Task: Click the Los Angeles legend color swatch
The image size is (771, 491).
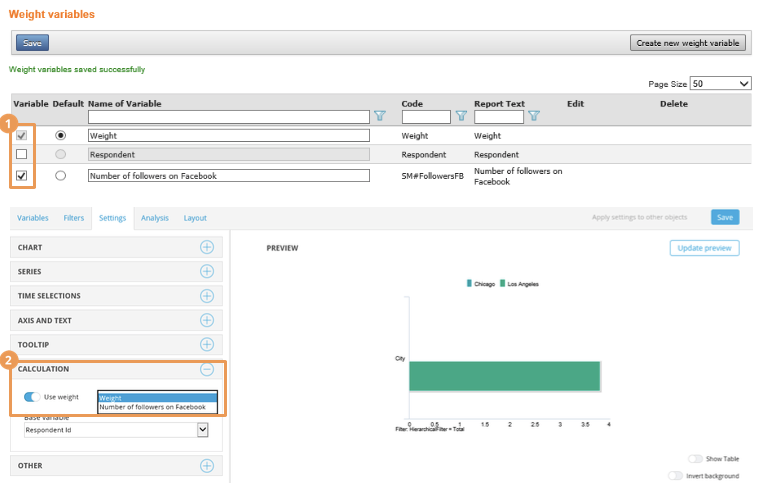Action: pyautogui.click(x=503, y=284)
